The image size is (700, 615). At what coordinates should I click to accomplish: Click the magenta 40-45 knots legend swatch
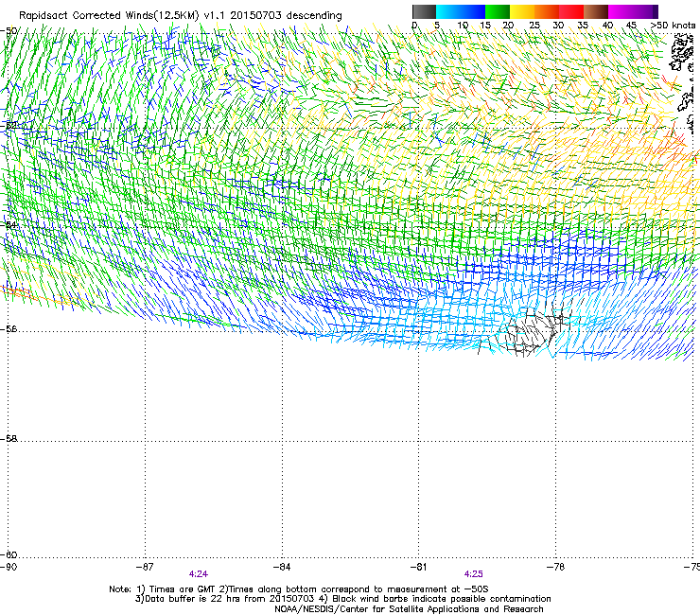(621, 11)
